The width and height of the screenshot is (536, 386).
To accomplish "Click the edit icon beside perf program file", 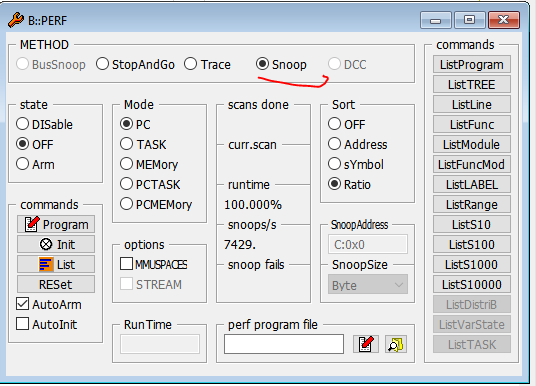I will click(x=366, y=344).
